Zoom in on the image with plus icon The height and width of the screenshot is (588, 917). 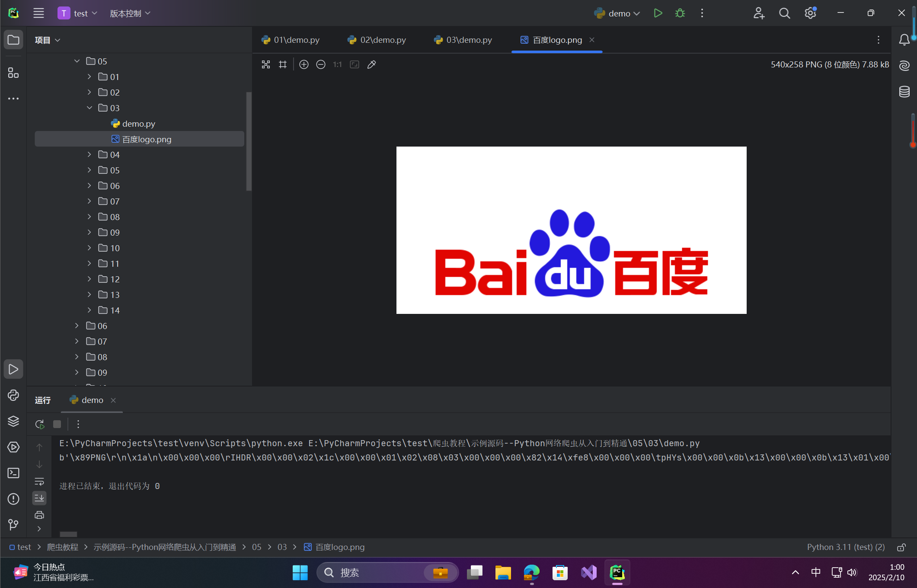(304, 64)
